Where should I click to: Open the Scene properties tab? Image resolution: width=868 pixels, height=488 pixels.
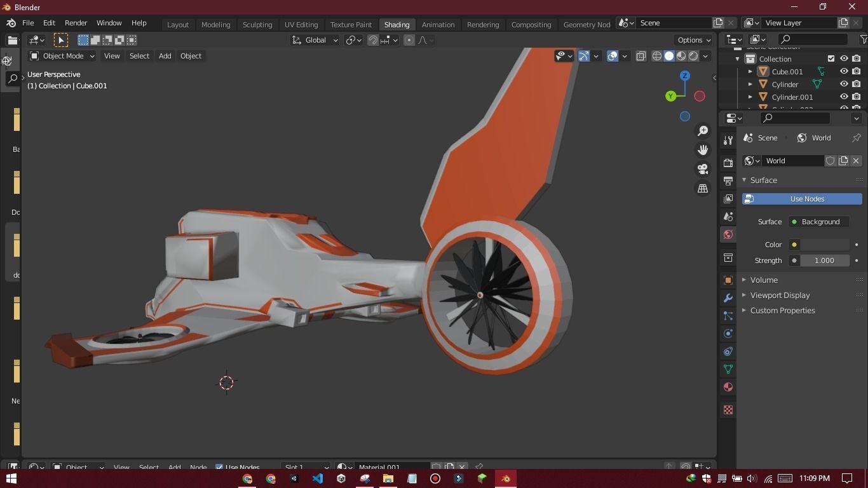[x=728, y=217]
